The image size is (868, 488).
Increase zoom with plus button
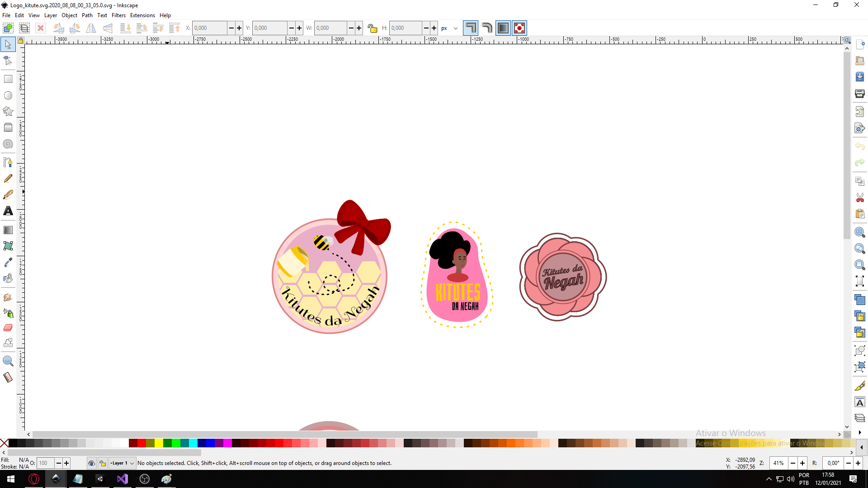pos(802,463)
